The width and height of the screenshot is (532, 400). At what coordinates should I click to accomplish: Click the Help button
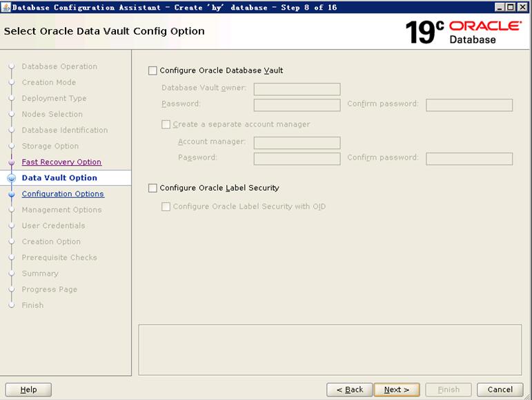(28, 390)
